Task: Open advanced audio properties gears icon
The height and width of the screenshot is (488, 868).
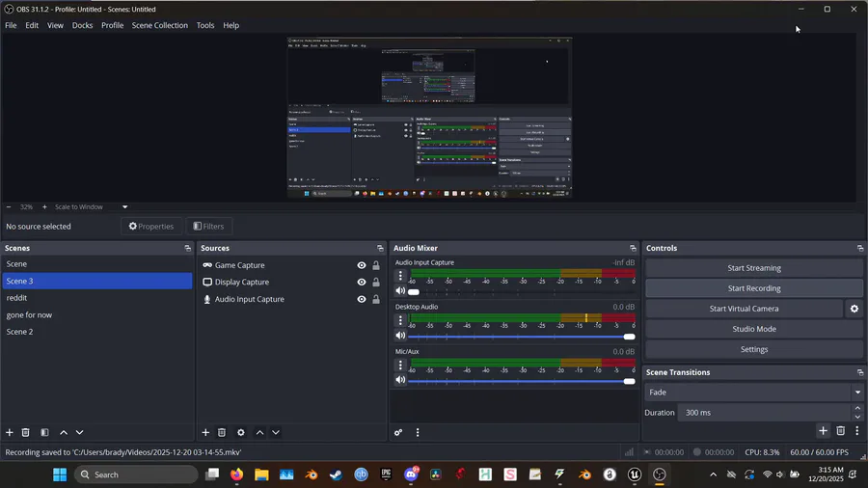Action: [x=398, y=432]
